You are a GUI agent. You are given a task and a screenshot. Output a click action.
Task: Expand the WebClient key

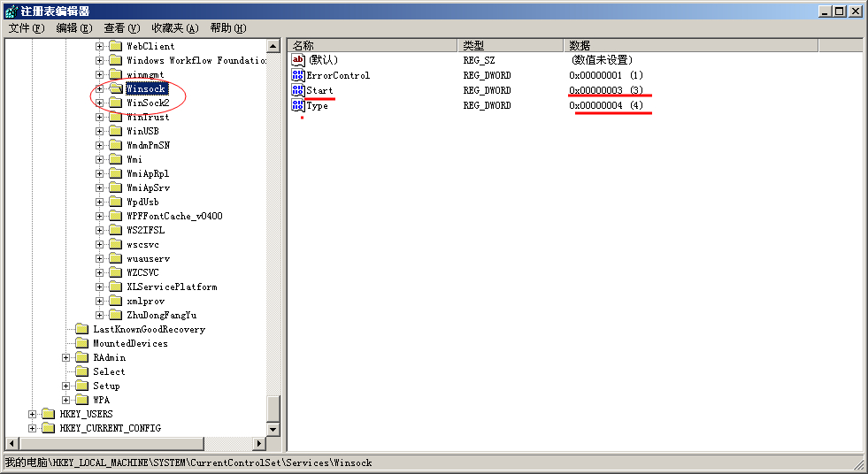(99, 47)
